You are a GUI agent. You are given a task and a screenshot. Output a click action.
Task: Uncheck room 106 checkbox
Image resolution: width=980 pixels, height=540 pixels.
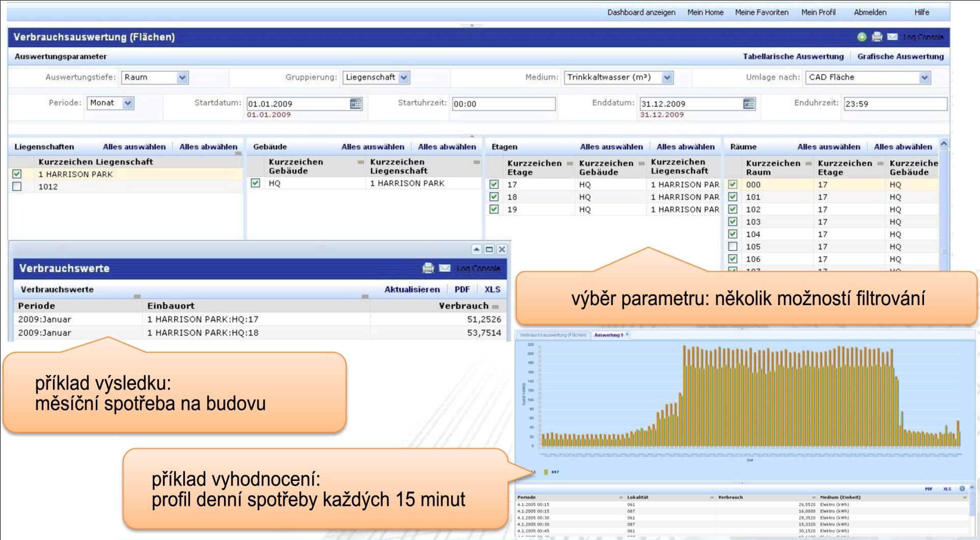(x=733, y=259)
